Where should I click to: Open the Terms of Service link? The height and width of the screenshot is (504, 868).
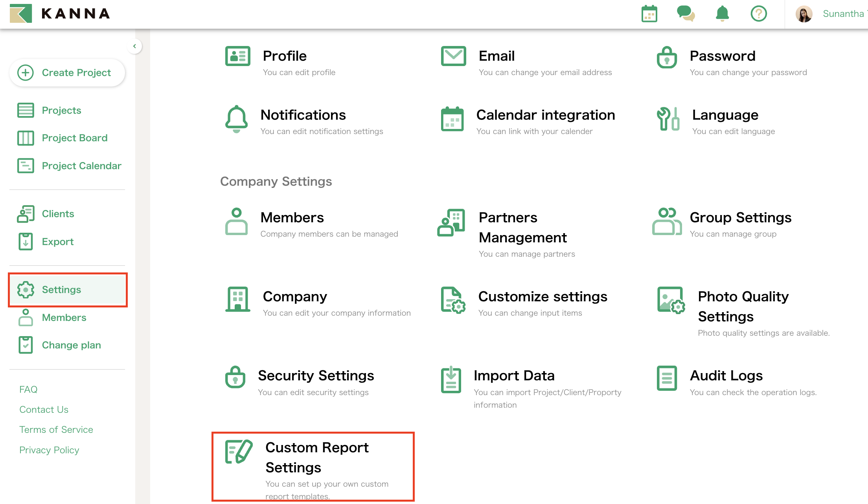pyautogui.click(x=56, y=429)
